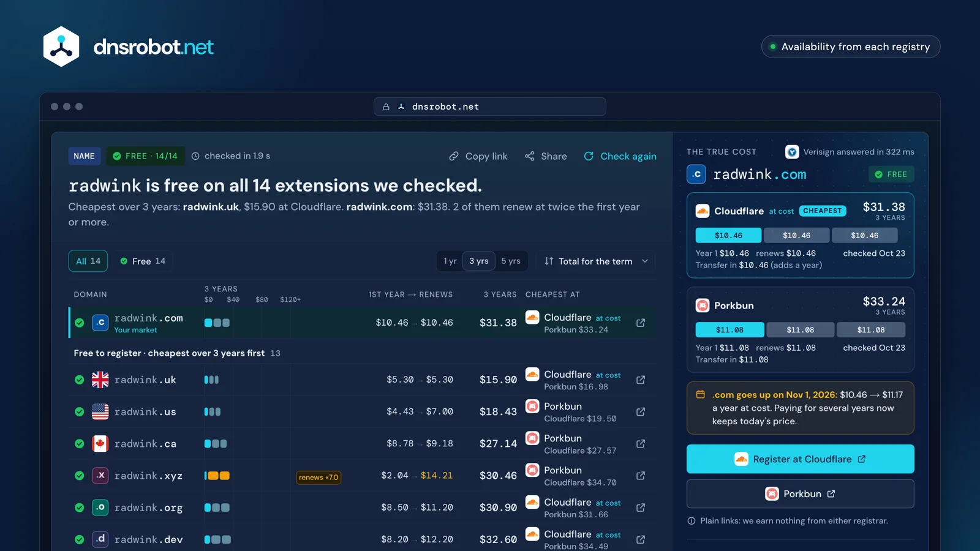Image resolution: width=980 pixels, height=551 pixels.
Task: Select the 3 yrs term option
Action: coord(479,261)
